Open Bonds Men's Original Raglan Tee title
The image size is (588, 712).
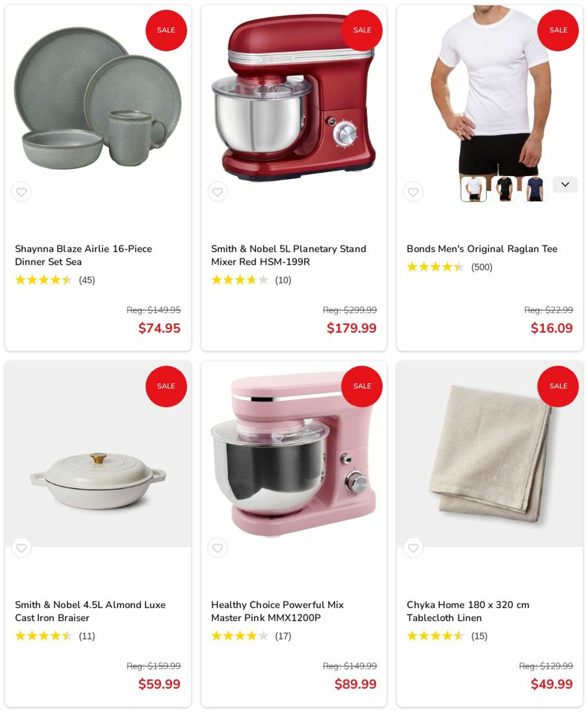click(x=482, y=249)
